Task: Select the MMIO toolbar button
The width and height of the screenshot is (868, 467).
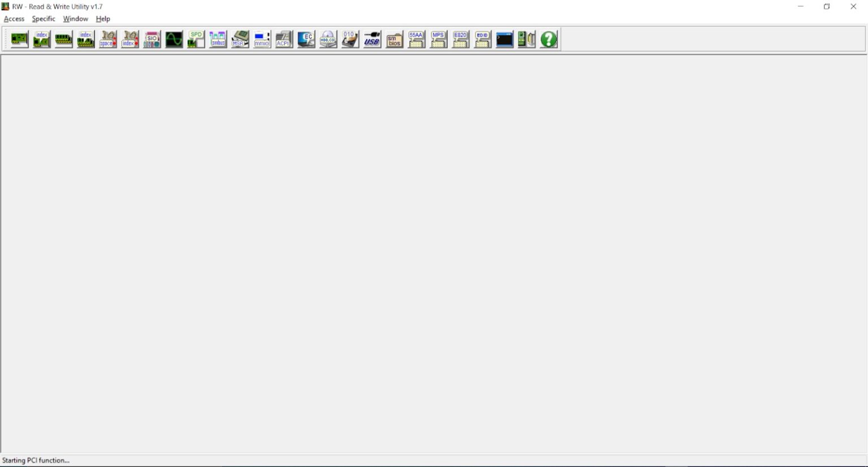Action: point(262,40)
